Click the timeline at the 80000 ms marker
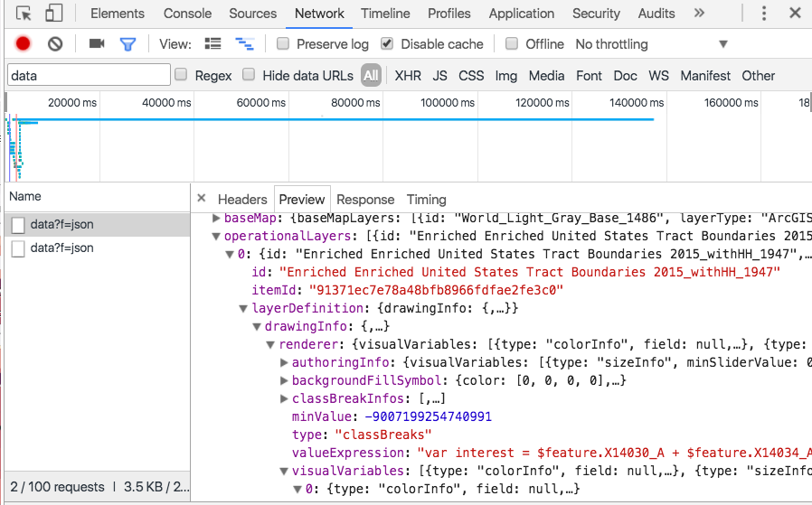812x505 pixels. click(354, 103)
